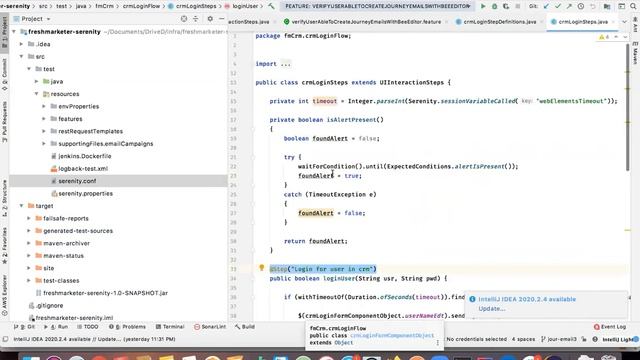
Task: Click the Build project hammer icon
Action: pos(271,6)
